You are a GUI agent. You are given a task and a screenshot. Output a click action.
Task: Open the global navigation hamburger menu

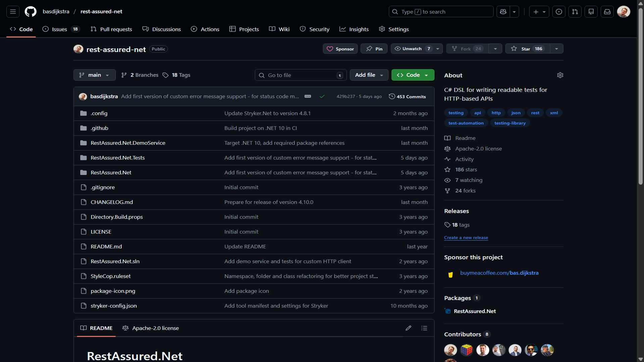click(12, 11)
